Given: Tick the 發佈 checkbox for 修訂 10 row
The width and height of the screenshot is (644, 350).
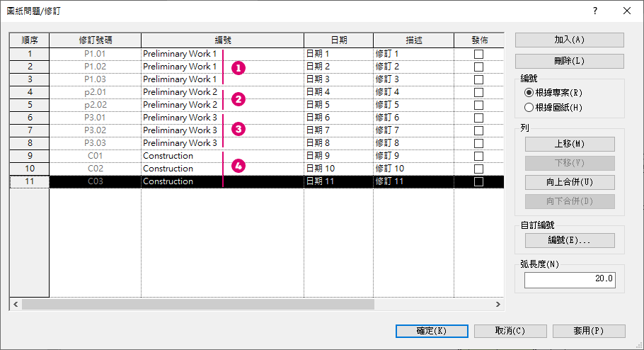Looking at the screenshot, I should point(478,169).
